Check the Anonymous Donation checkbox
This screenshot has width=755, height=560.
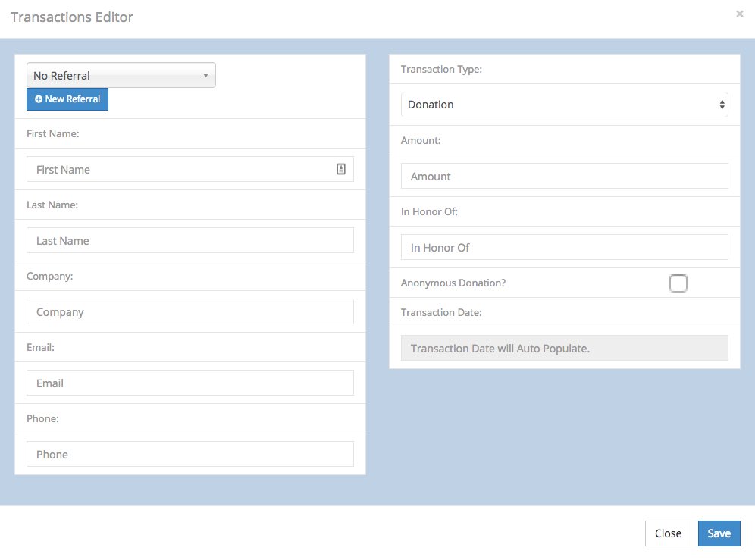coord(678,283)
